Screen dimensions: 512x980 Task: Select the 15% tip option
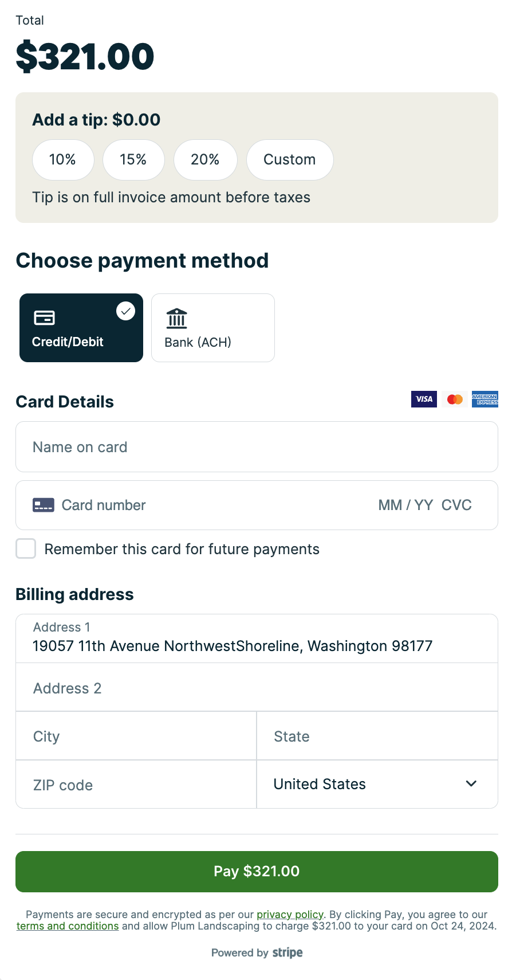133,159
